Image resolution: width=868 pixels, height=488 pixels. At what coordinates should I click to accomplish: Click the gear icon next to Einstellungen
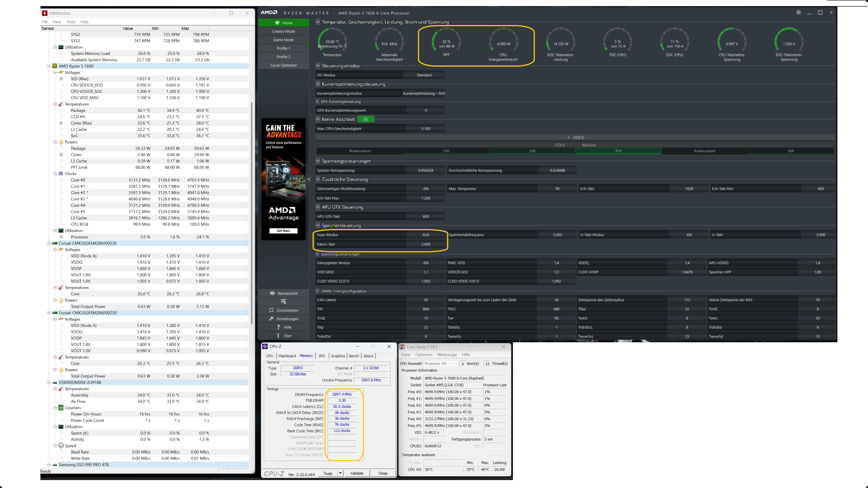click(x=271, y=319)
